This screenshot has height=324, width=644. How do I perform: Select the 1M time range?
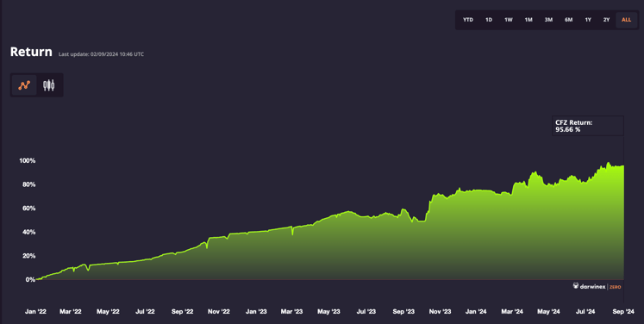tap(528, 20)
